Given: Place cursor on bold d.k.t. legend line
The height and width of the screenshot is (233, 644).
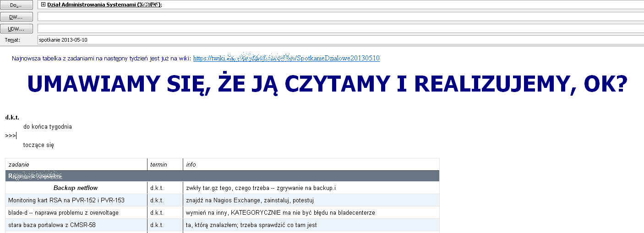Looking at the screenshot, I should [12, 118].
